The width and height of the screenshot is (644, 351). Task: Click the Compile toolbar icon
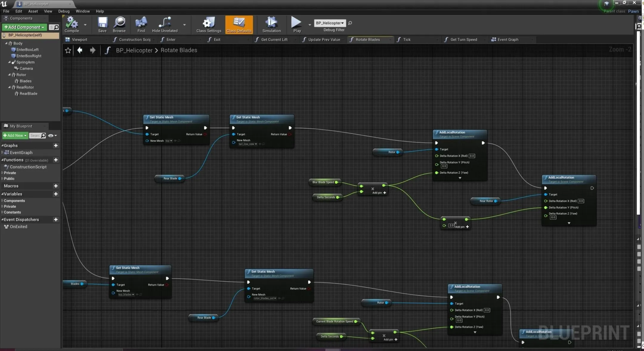click(72, 24)
